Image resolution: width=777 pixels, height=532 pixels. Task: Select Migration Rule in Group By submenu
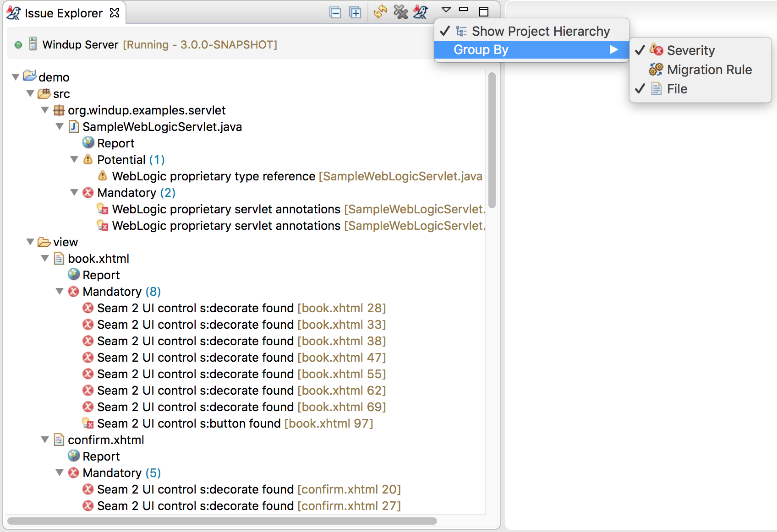click(x=709, y=70)
